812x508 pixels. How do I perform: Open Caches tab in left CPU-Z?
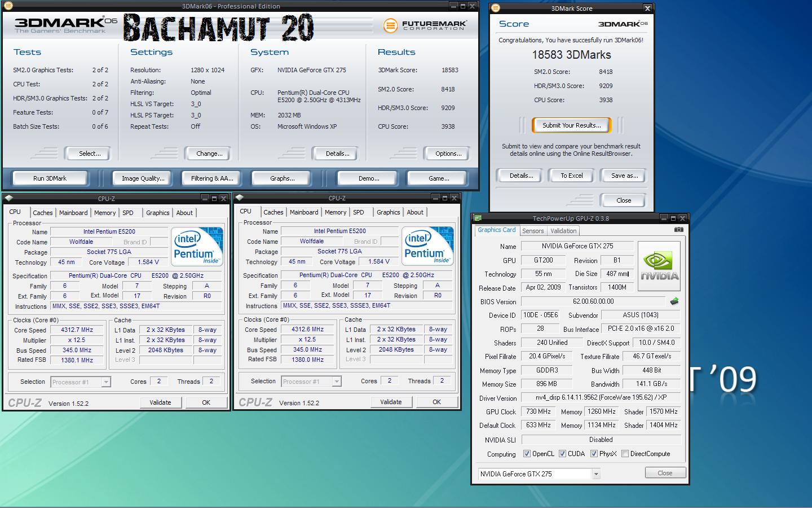point(43,213)
